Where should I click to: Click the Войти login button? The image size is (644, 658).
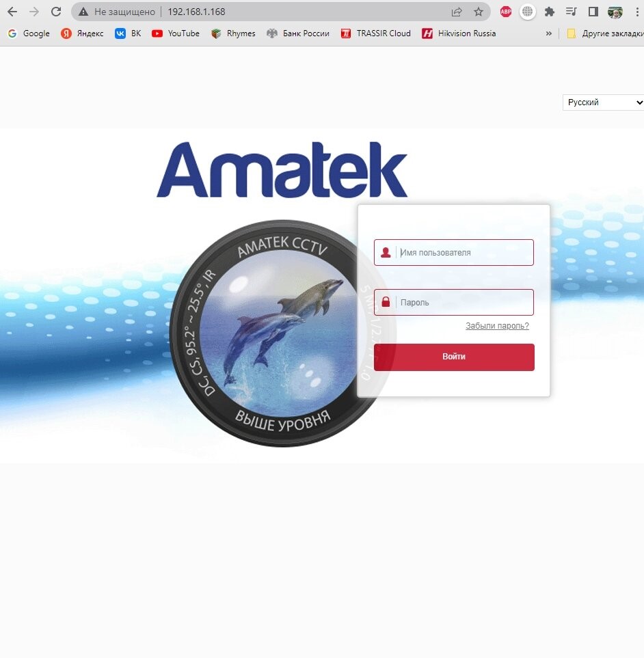tap(454, 357)
